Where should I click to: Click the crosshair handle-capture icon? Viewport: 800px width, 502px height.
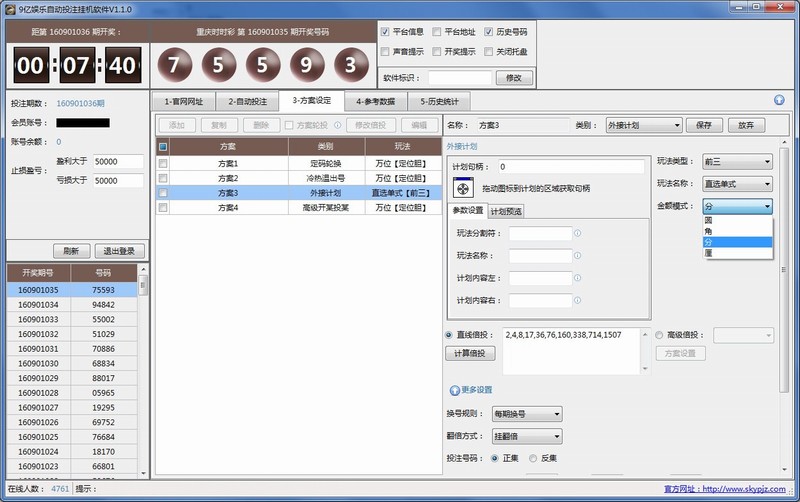tap(463, 187)
